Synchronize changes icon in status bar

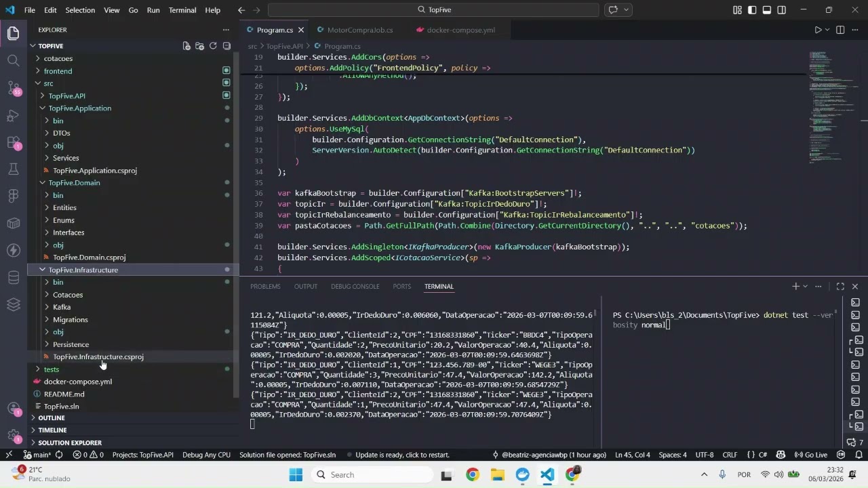[x=59, y=455]
